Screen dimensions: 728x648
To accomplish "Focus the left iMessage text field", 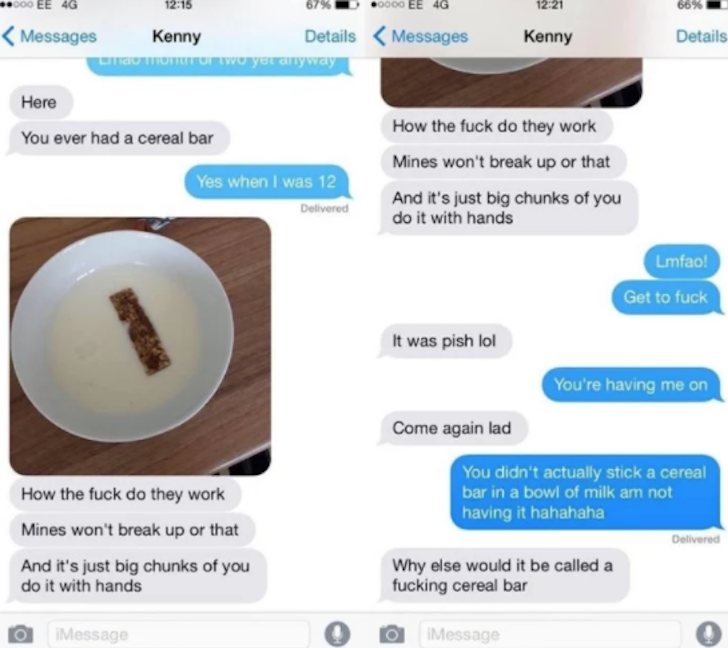I will [178, 634].
